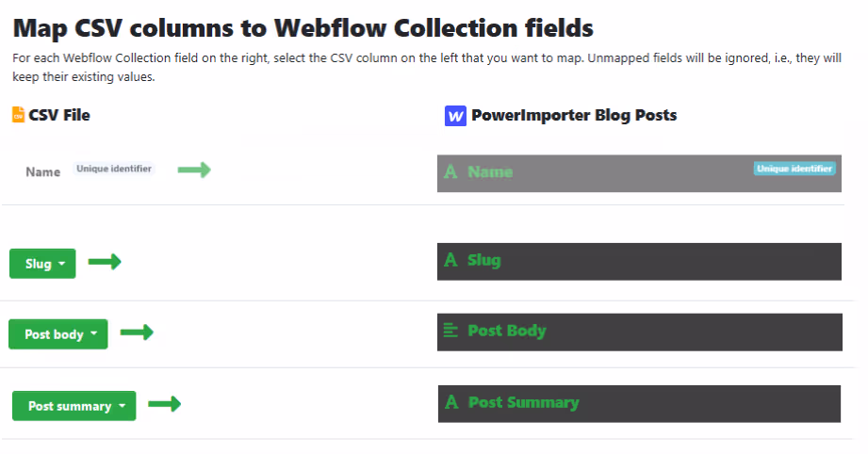Click the text type icon beside Name field

tap(450, 171)
